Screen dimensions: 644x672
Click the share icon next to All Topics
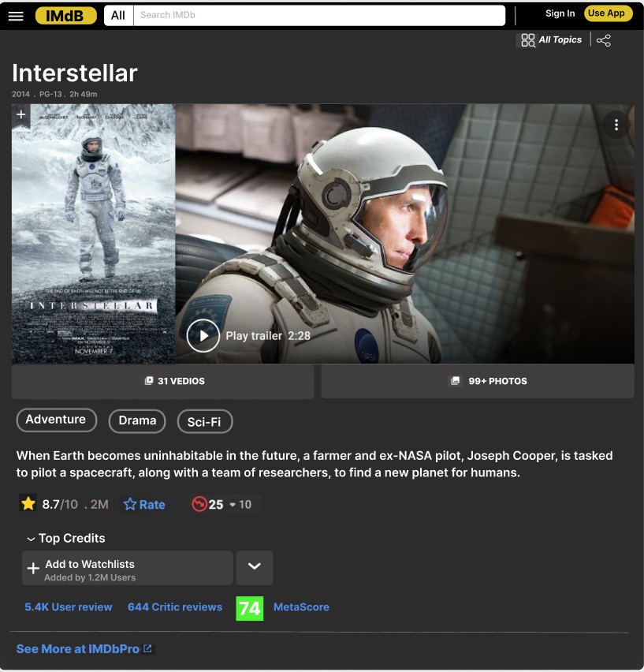[x=603, y=40]
